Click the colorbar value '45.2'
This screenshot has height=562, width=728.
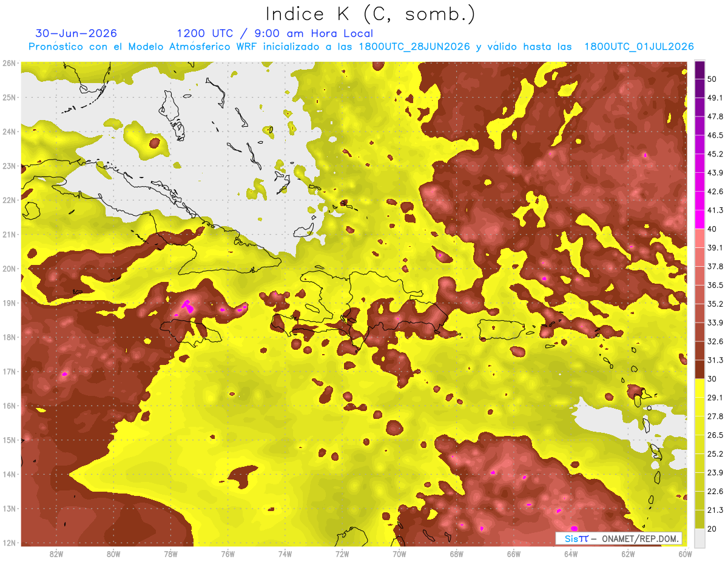715,154
